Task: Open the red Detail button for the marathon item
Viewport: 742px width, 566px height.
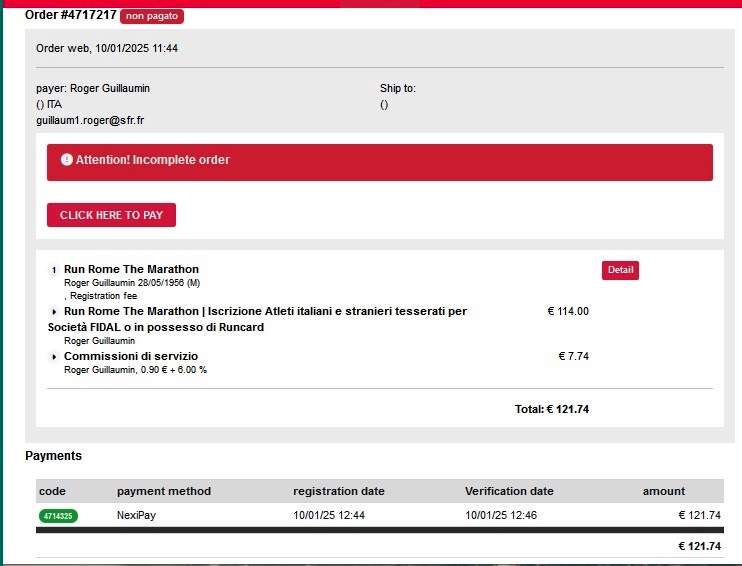Action: 620,270
